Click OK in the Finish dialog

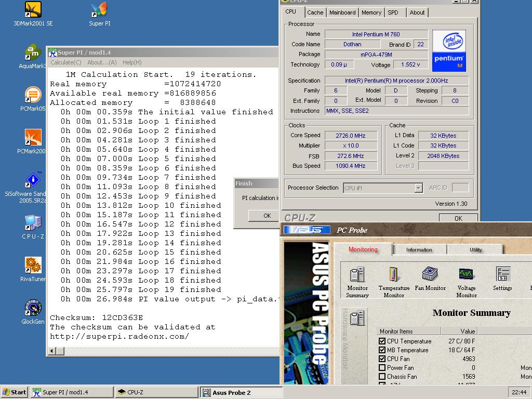click(267, 216)
